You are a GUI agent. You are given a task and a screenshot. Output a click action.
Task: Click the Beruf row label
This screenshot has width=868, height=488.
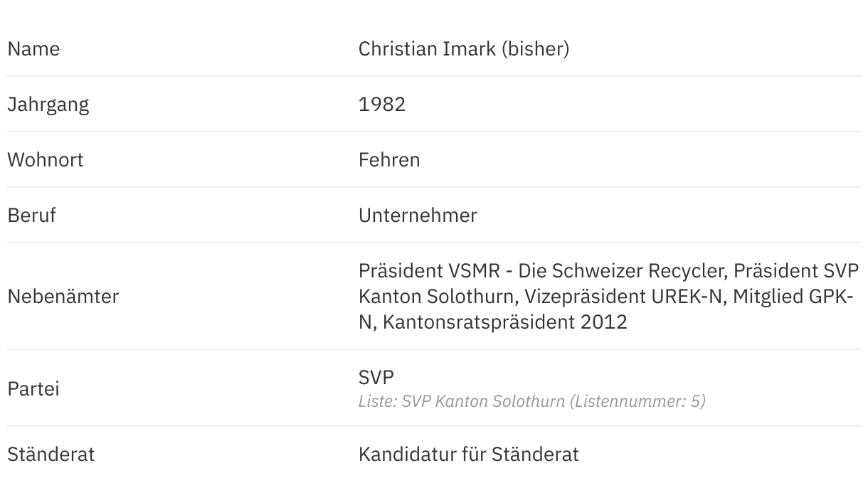[x=31, y=216]
